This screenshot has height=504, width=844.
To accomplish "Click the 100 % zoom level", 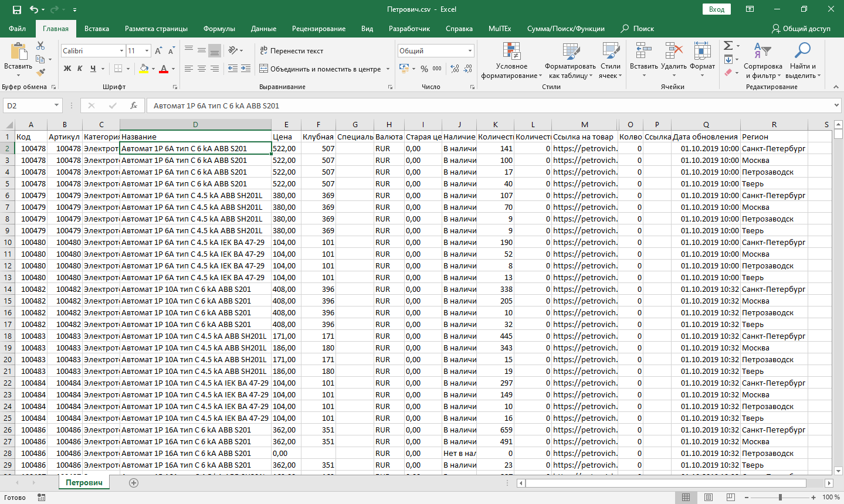I will (x=831, y=497).
